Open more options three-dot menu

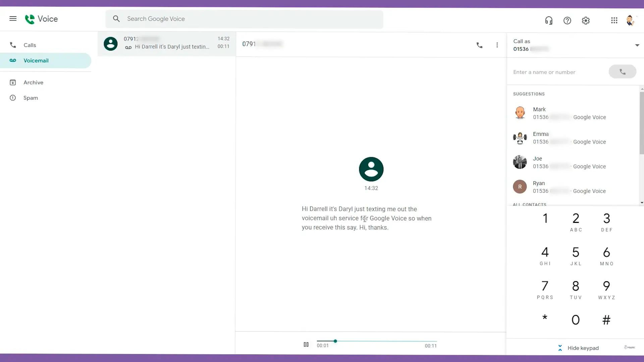tap(497, 45)
